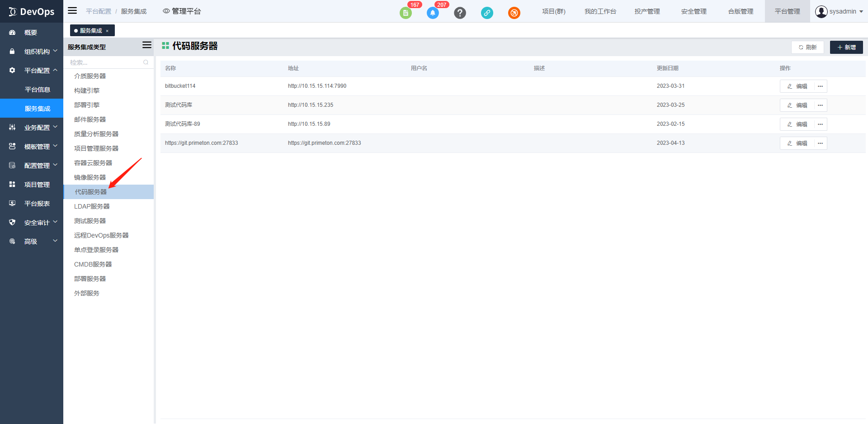
Task: Edit the 测试代码库-89 server entry
Action: [797, 124]
